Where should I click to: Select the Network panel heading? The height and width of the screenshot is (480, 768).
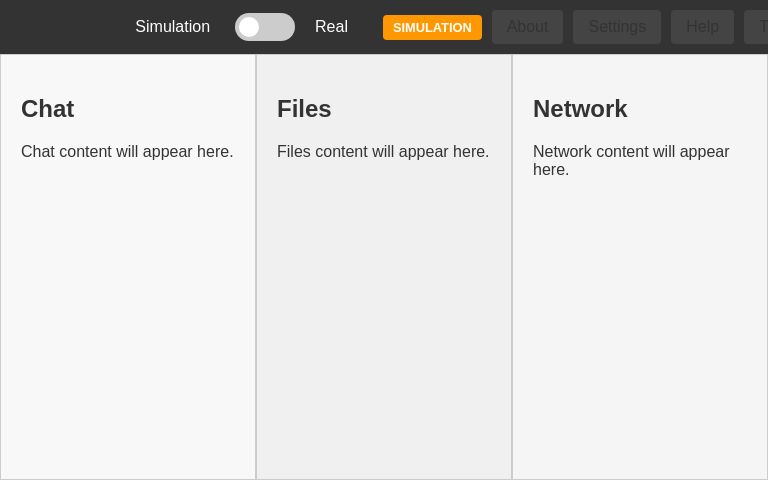pos(580,109)
